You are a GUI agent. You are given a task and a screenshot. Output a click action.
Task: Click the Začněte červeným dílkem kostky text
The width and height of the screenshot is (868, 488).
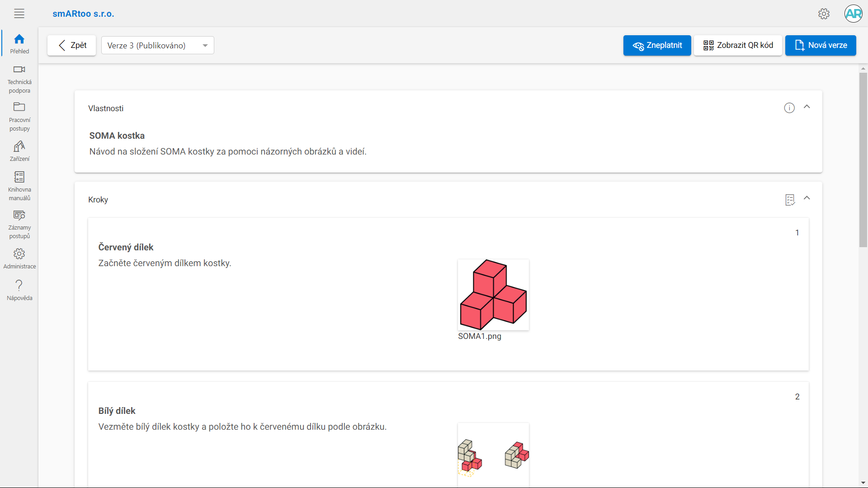click(165, 263)
